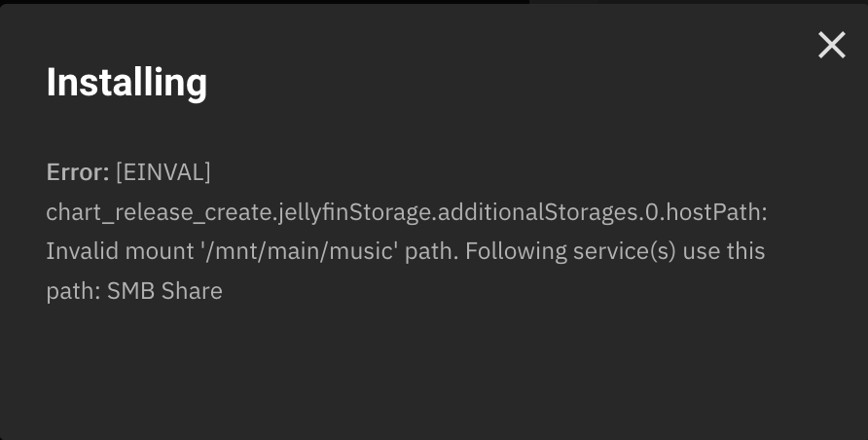The width and height of the screenshot is (868, 440).
Task: Click the word path. after the mount location
Action: point(434,251)
